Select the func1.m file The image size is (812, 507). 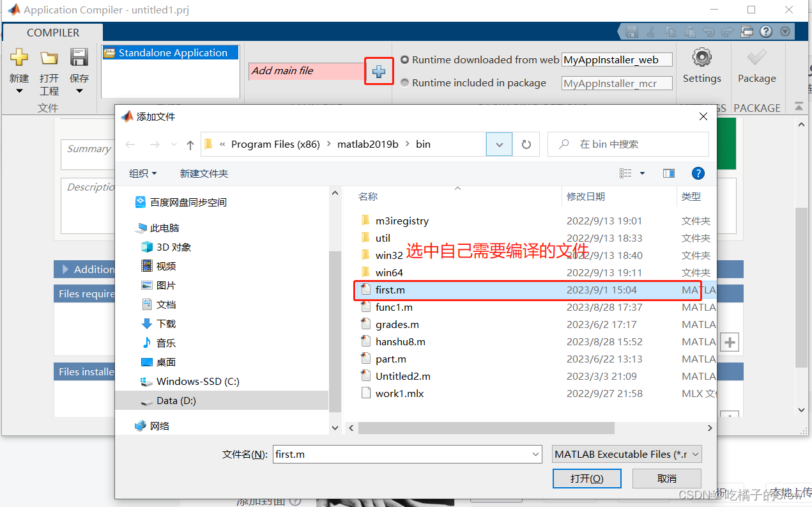click(x=387, y=307)
